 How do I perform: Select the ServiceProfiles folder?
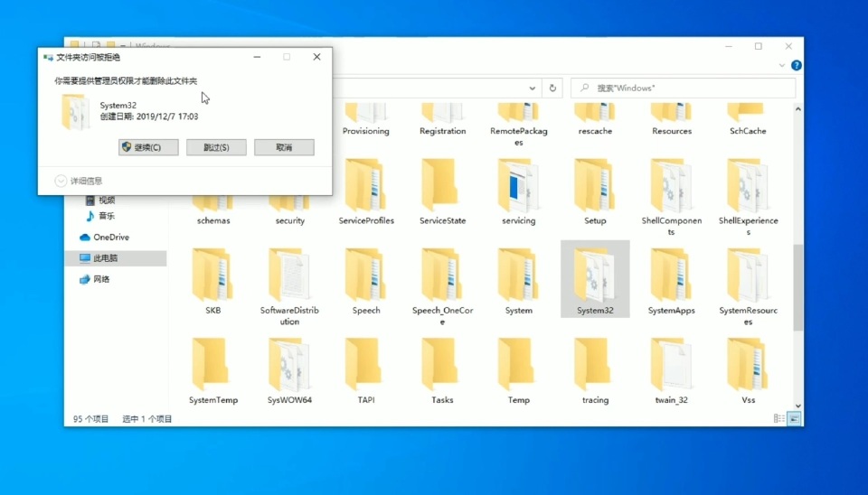366,191
